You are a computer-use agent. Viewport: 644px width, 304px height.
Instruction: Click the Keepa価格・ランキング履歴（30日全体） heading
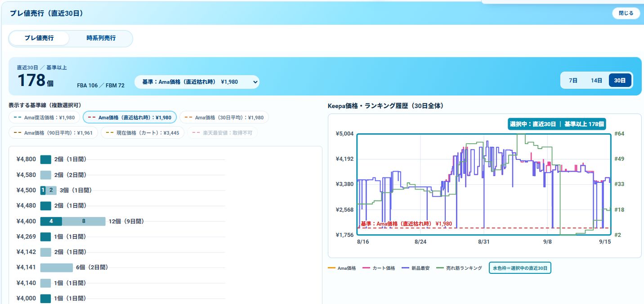coord(386,106)
